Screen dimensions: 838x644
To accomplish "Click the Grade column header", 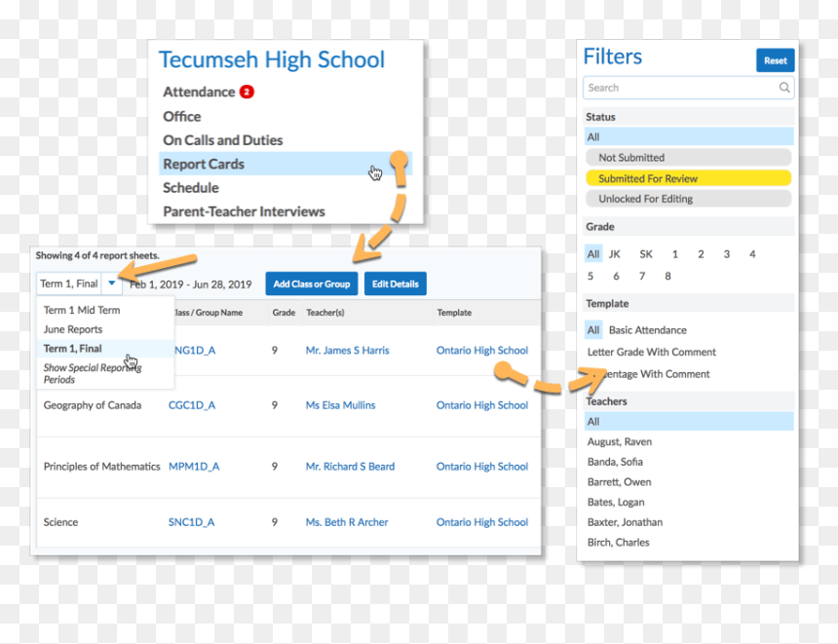I will tap(284, 313).
